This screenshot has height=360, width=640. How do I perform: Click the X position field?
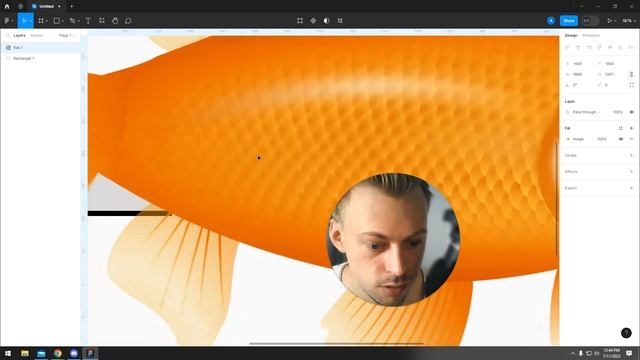pos(580,64)
